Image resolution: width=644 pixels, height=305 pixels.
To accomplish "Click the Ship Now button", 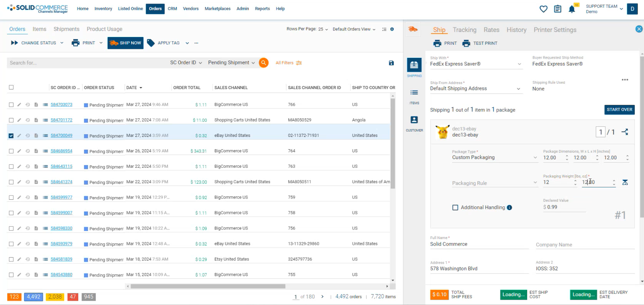I will [125, 43].
